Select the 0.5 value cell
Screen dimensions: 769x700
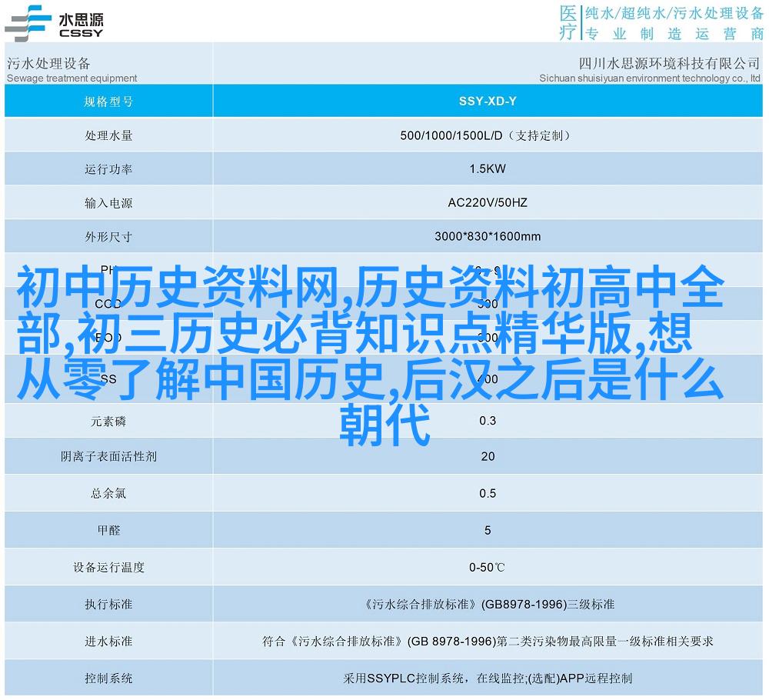(488, 493)
